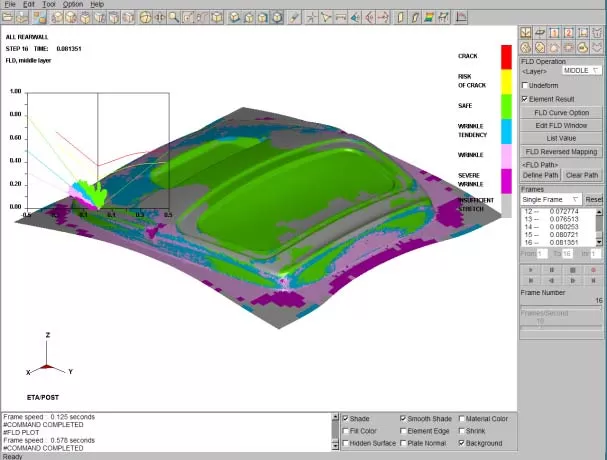Pause the frame animation
This screenshot has width=607, height=460.
pos(552,269)
